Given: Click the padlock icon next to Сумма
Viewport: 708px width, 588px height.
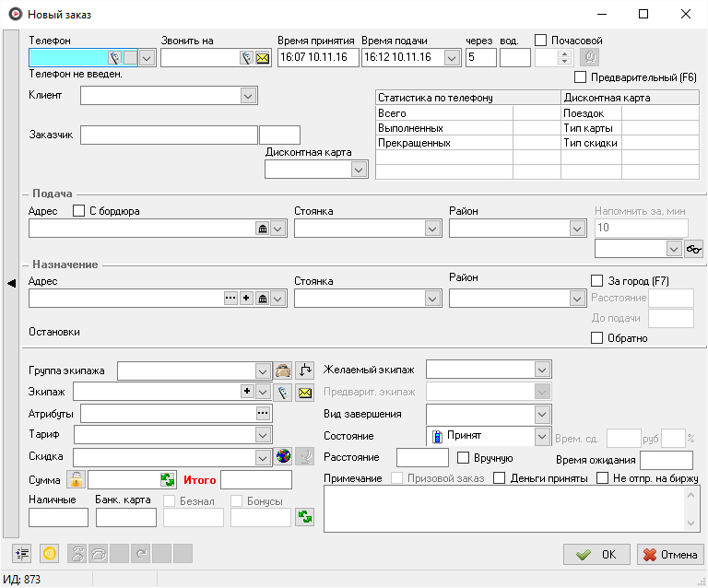Looking at the screenshot, I should (77, 479).
